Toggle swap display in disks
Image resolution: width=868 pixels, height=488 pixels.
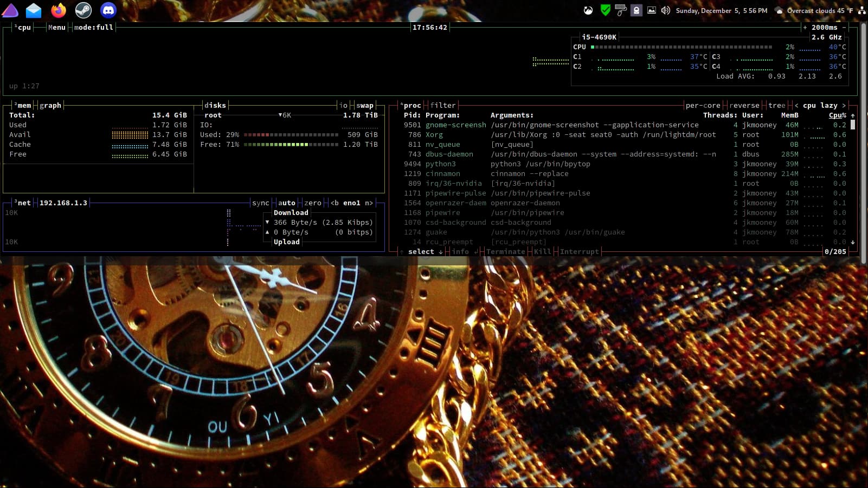click(x=365, y=105)
